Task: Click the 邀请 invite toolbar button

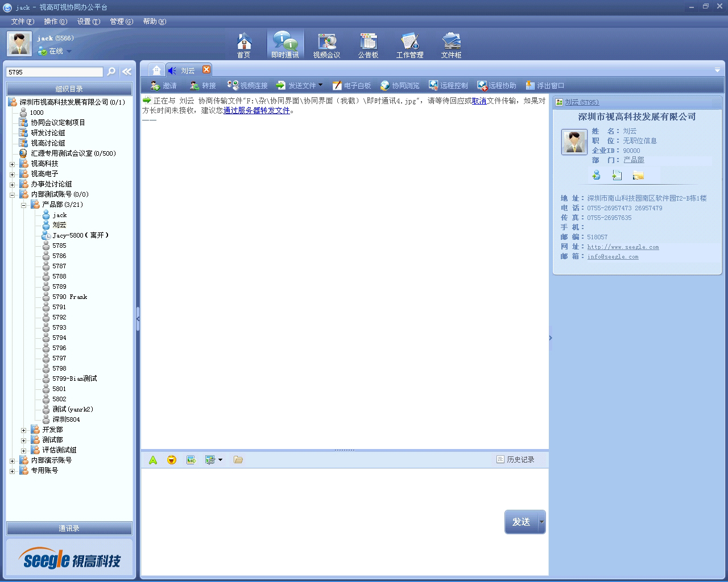Action: point(163,85)
